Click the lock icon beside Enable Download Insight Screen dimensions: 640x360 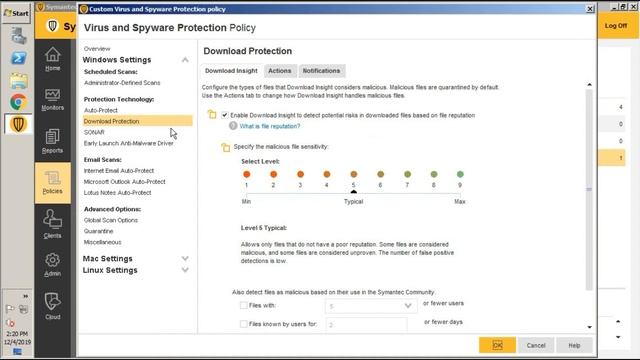click(212, 115)
